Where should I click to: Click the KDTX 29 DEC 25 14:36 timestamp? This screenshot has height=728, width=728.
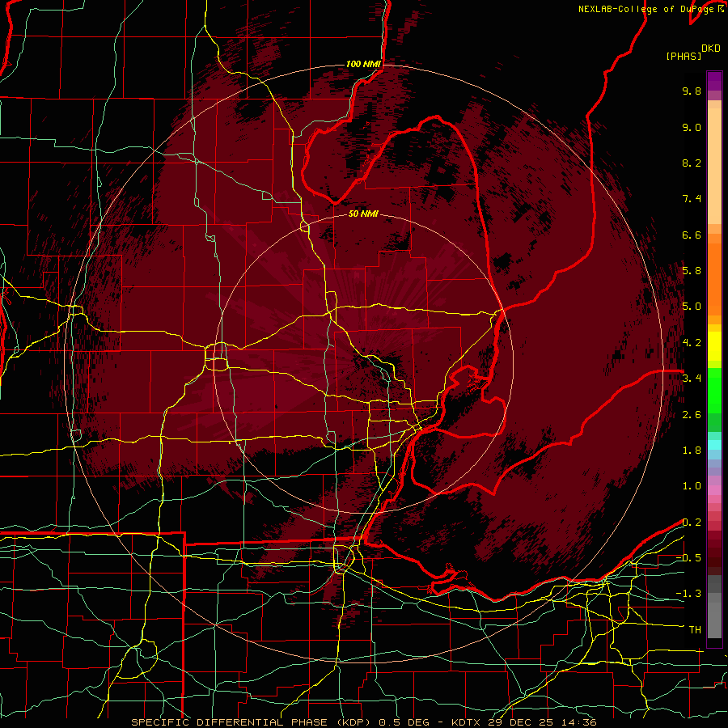[x=523, y=722]
